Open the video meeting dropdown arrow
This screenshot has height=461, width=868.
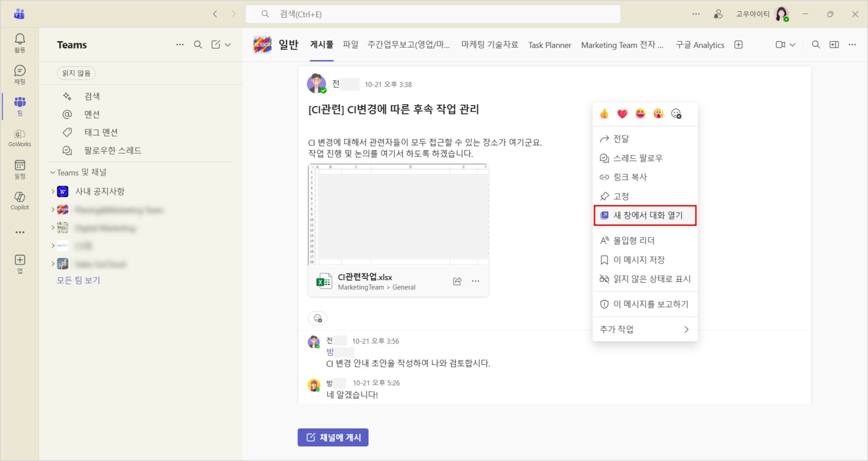(x=792, y=45)
